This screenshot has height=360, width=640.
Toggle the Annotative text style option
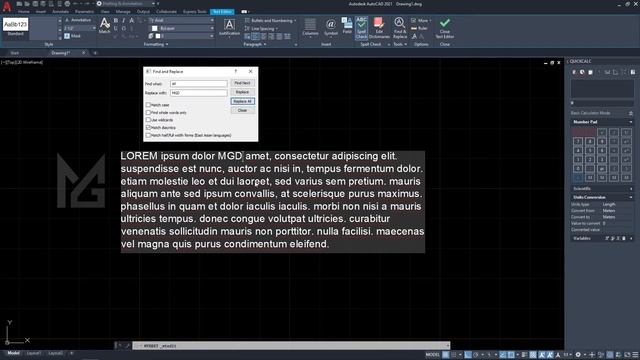[78, 20]
